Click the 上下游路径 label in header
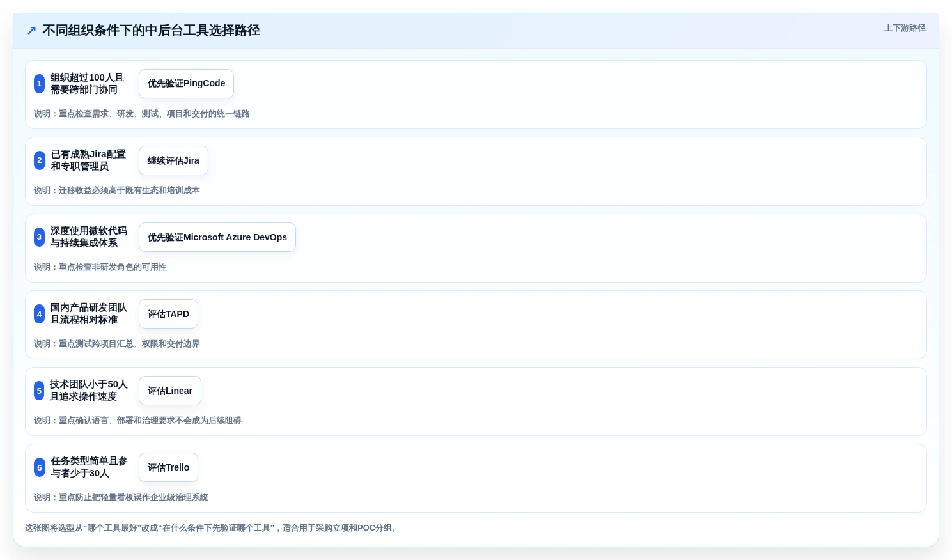 [x=905, y=28]
